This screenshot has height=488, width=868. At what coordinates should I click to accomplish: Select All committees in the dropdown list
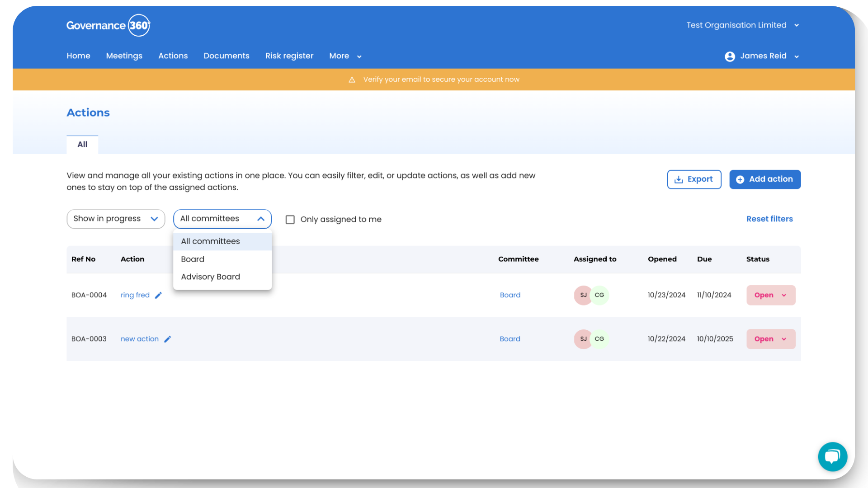(222, 241)
